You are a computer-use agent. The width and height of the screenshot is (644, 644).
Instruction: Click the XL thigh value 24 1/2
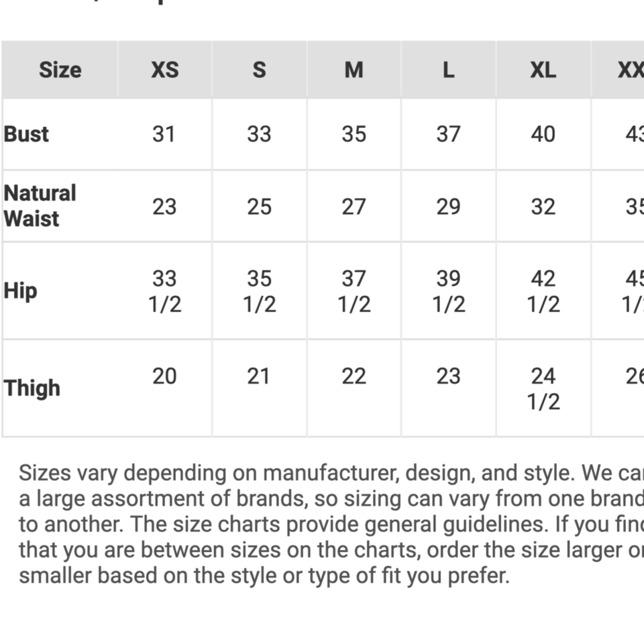pos(543,388)
